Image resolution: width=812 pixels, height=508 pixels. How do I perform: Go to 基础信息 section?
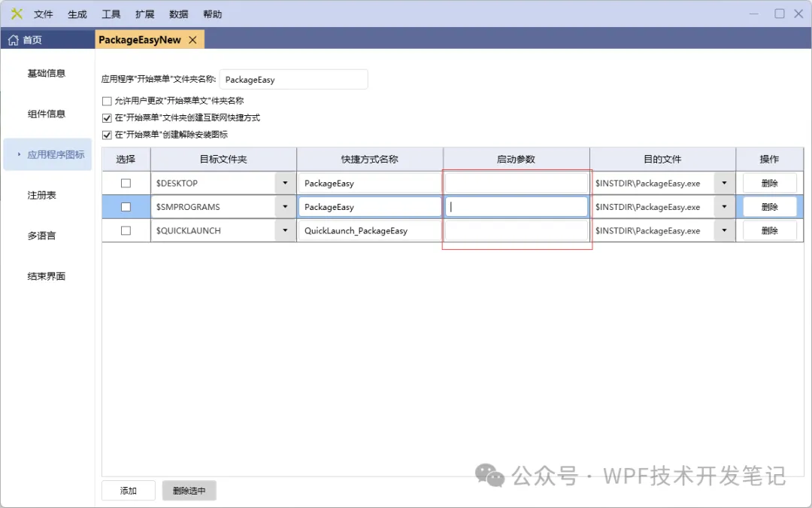(47, 73)
